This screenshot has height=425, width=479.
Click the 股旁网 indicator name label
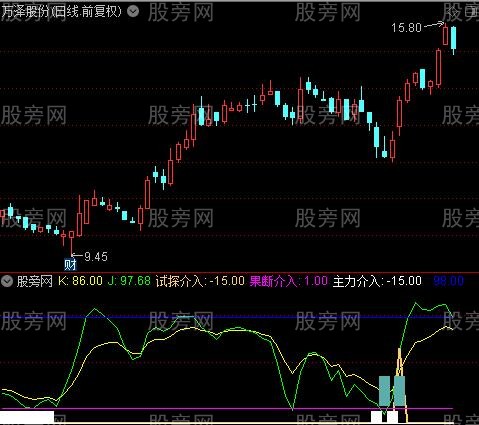point(35,281)
